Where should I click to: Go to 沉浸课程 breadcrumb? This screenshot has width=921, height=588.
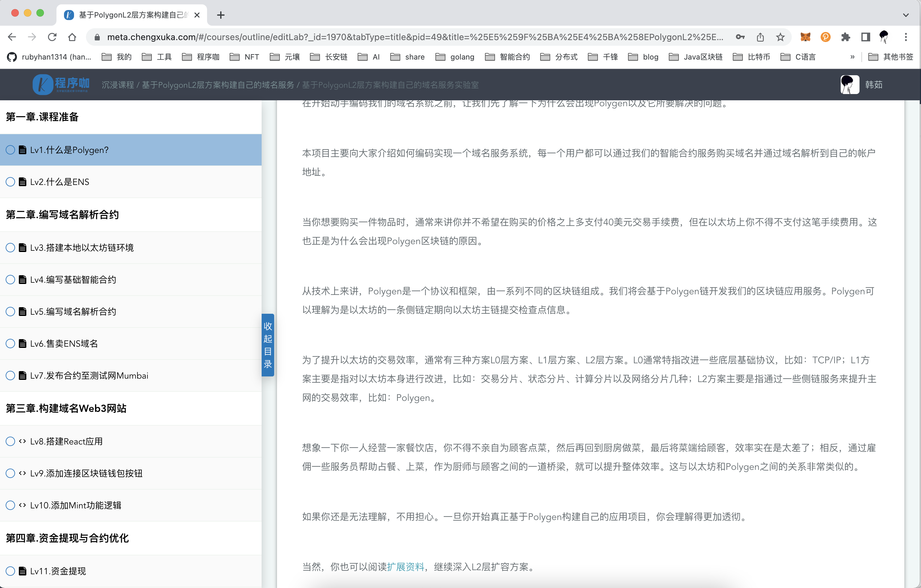click(118, 85)
